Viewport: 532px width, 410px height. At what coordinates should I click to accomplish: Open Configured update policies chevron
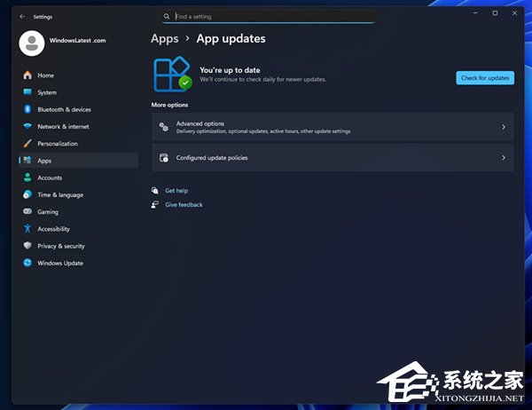pyautogui.click(x=504, y=158)
